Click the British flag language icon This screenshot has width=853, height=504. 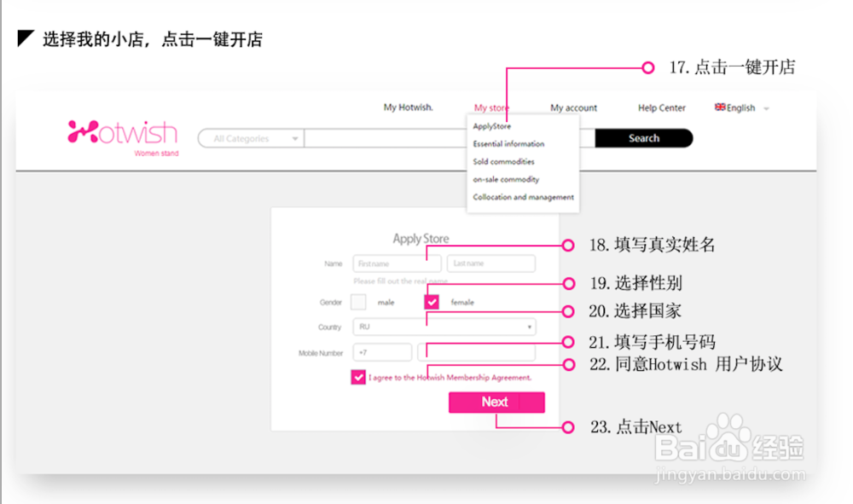click(x=719, y=107)
